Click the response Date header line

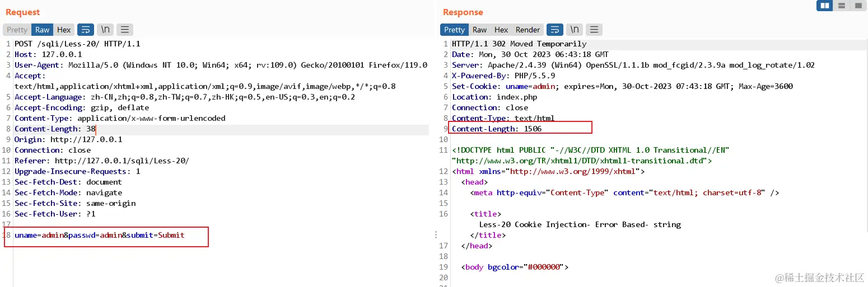pyautogui.click(x=530, y=54)
